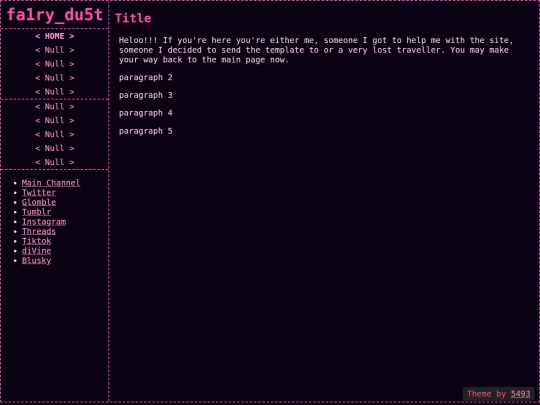Click the text 'paragraph 3'
The image size is (540, 405).
pos(145,95)
